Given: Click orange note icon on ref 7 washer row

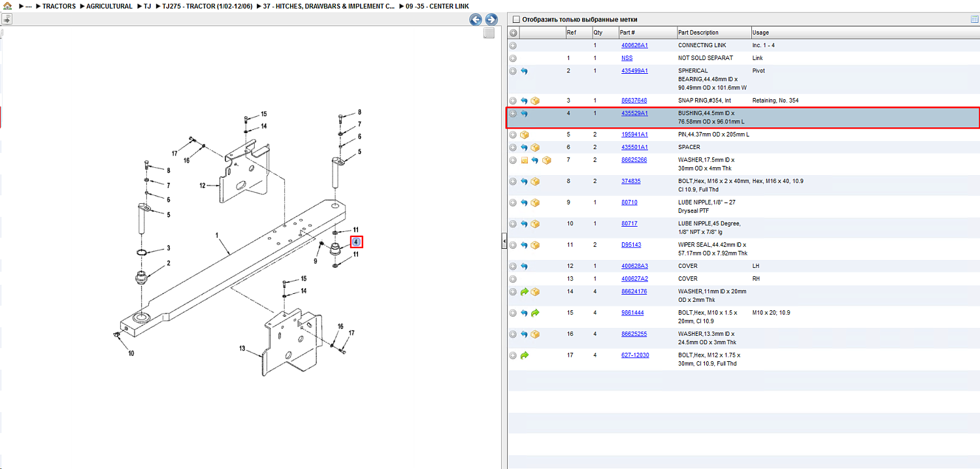Looking at the screenshot, I should click(524, 160).
